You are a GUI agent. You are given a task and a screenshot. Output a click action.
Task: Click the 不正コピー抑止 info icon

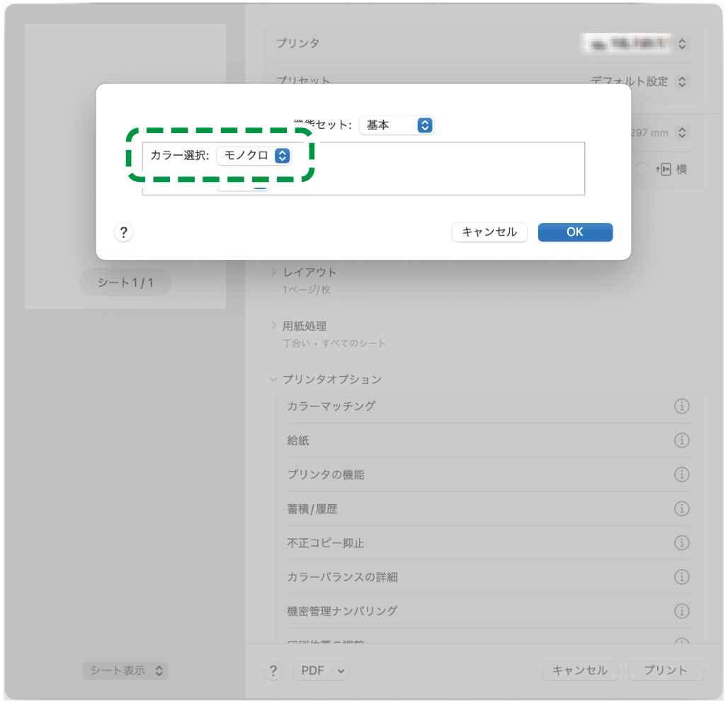click(x=682, y=542)
